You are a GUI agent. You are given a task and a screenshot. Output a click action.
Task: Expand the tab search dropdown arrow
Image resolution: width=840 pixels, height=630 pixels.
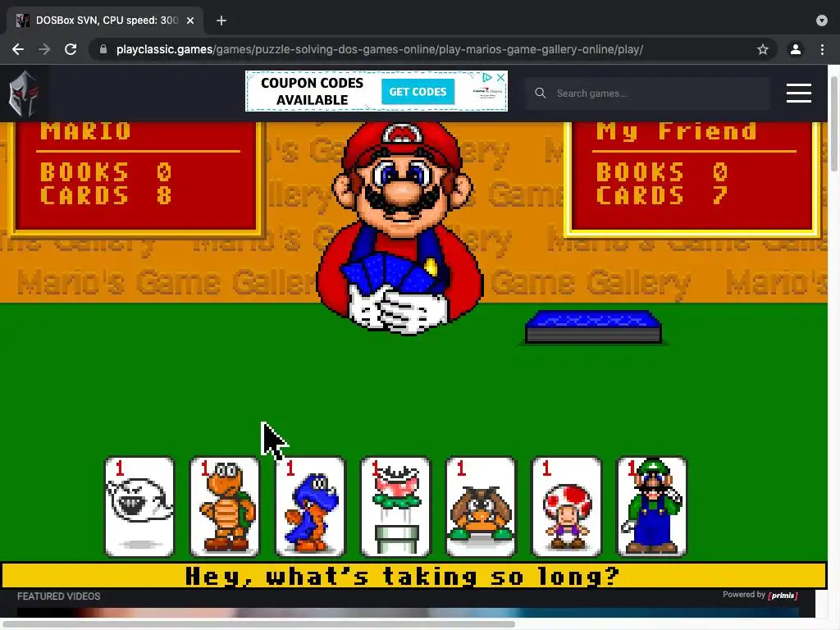coord(822,21)
